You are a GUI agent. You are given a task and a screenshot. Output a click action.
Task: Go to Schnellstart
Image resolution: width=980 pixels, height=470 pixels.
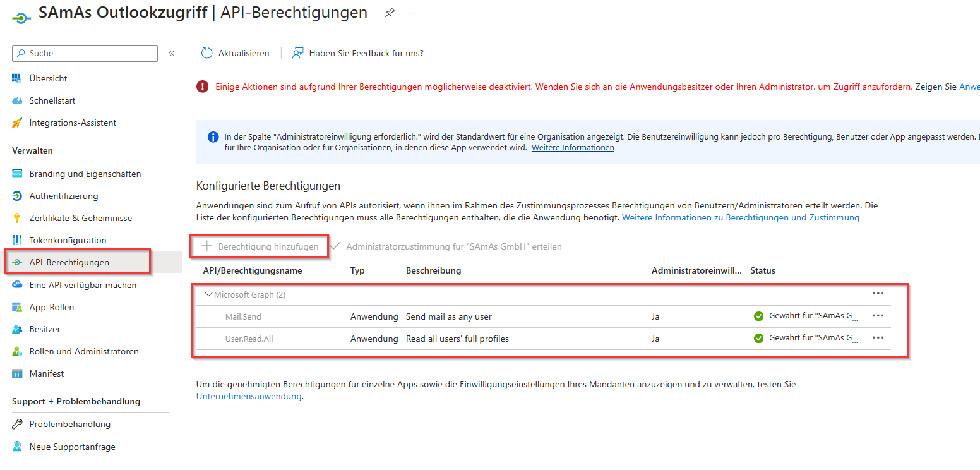[52, 100]
